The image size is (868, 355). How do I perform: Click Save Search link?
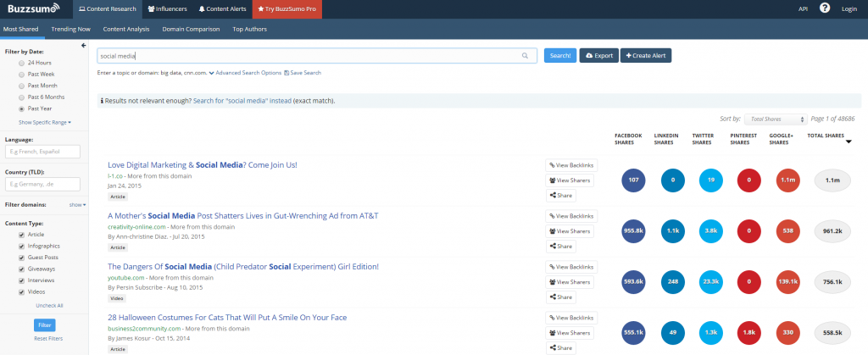303,73
